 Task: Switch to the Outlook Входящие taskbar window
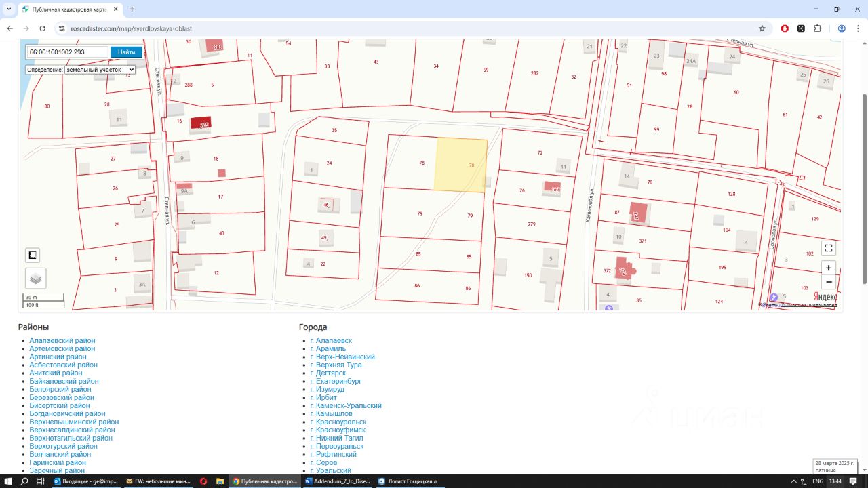point(86,481)
